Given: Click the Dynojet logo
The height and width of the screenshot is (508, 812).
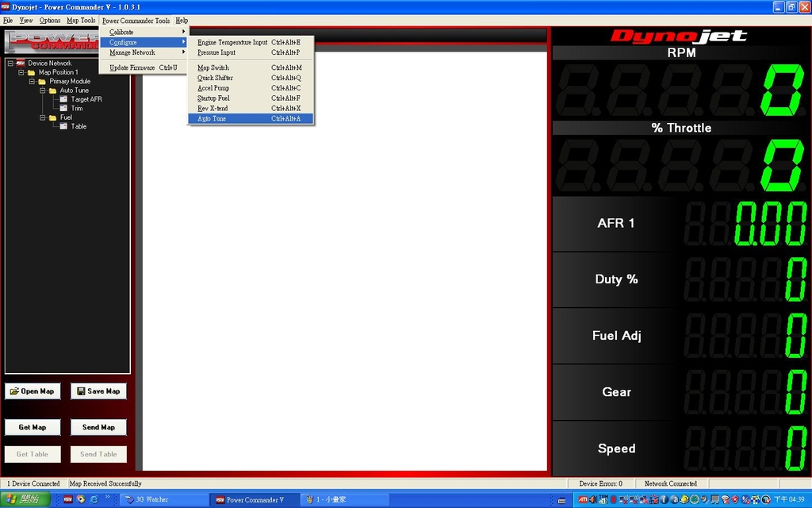Looking at the screenshot, I should (679, 36).
